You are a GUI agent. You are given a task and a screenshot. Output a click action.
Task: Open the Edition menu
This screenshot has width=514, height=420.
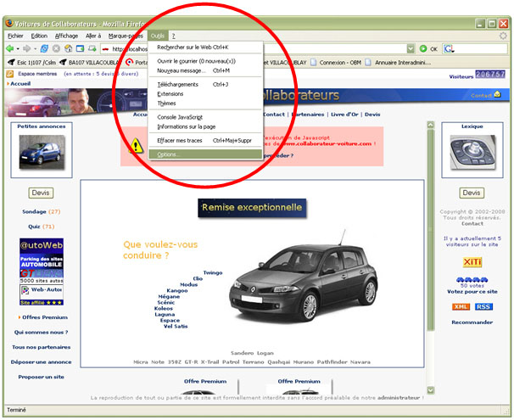39,36
